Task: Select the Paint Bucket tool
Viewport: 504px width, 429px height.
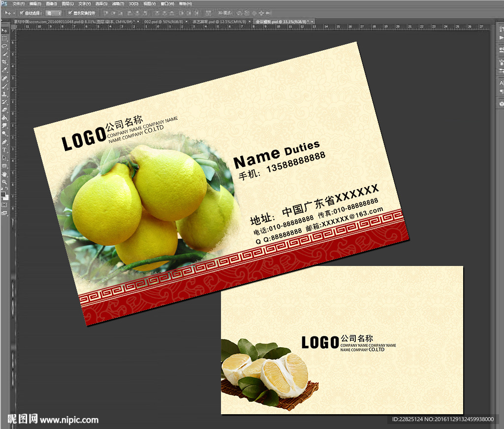Action: [x=4, y=118]
